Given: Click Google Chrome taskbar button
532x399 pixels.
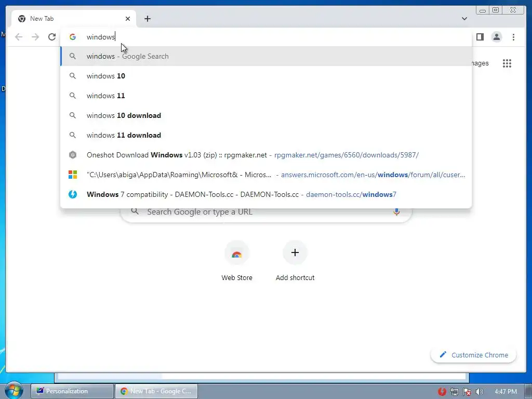Looking at the screenshot, I should tap(156, 391).
